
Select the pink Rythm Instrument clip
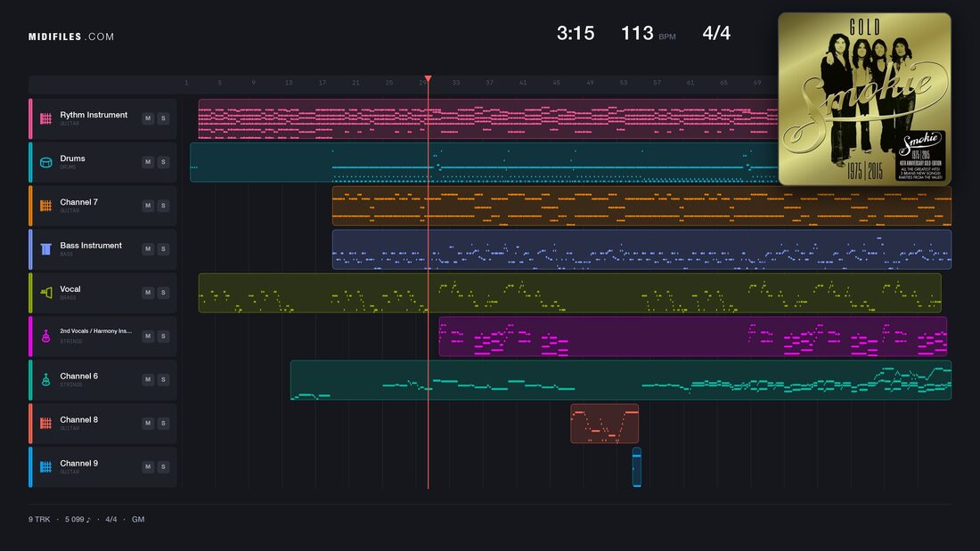(x=488, y=118)
